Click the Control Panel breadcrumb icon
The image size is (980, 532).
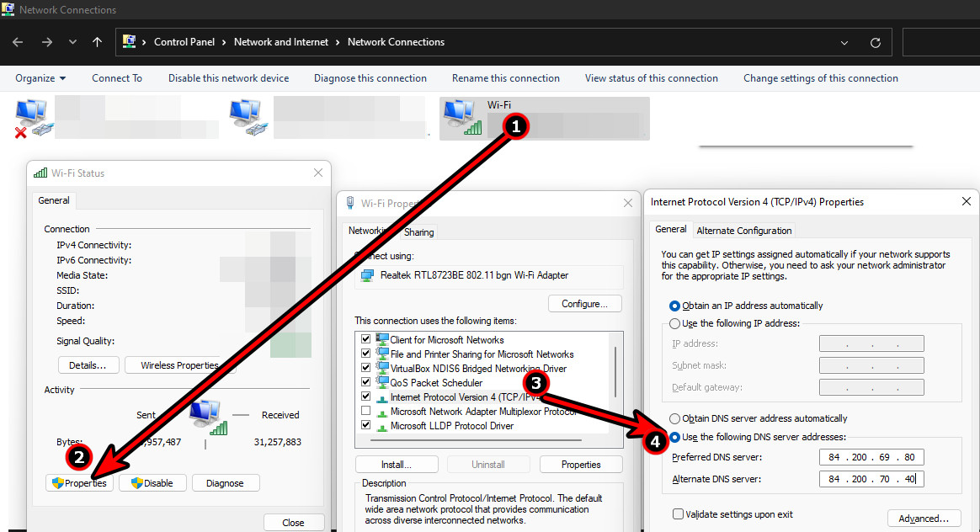pos(129,41)
